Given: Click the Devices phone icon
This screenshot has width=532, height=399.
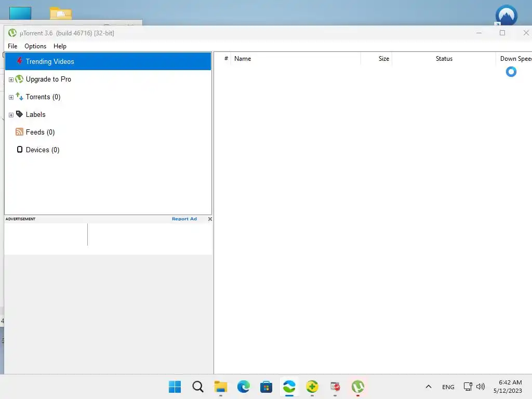Looking at the screenshot, I should [x=20, y=150].
